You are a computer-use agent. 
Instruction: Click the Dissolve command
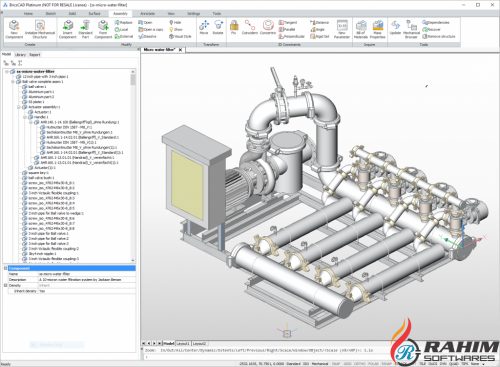pyautogui.click(x=147, y=36)
